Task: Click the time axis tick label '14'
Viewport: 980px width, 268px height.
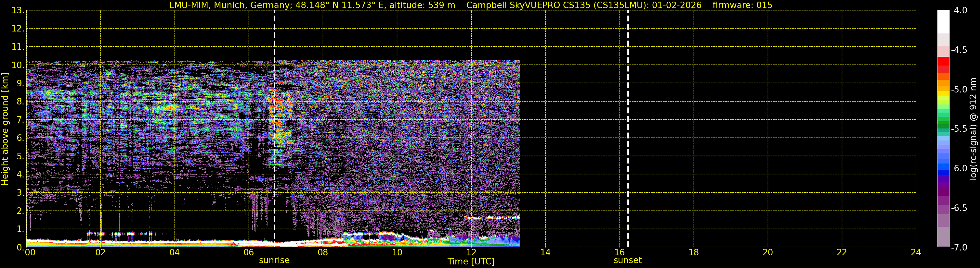Action: (545, 252)
